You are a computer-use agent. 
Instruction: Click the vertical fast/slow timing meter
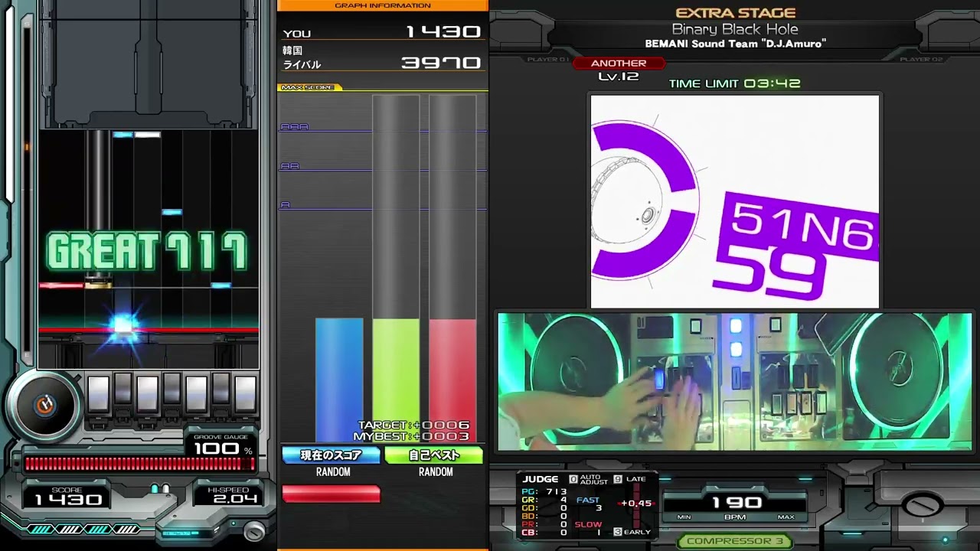pos(635,505)
